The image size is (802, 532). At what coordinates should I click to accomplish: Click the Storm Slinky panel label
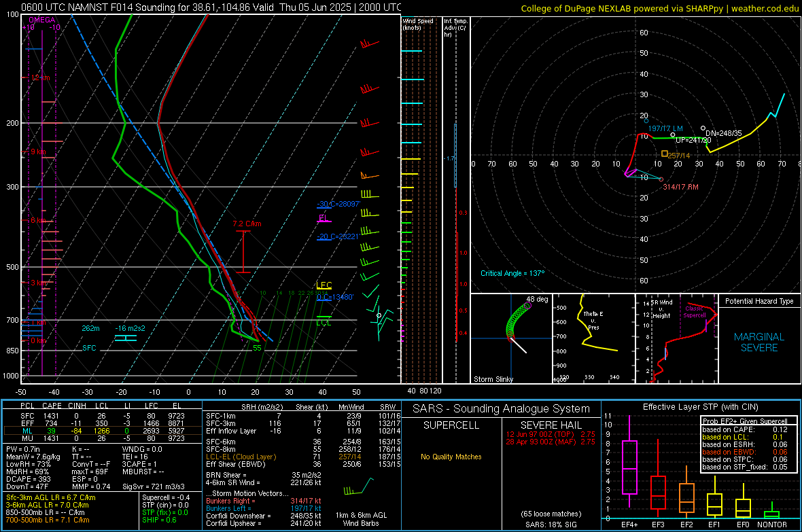tap(493, 379)
